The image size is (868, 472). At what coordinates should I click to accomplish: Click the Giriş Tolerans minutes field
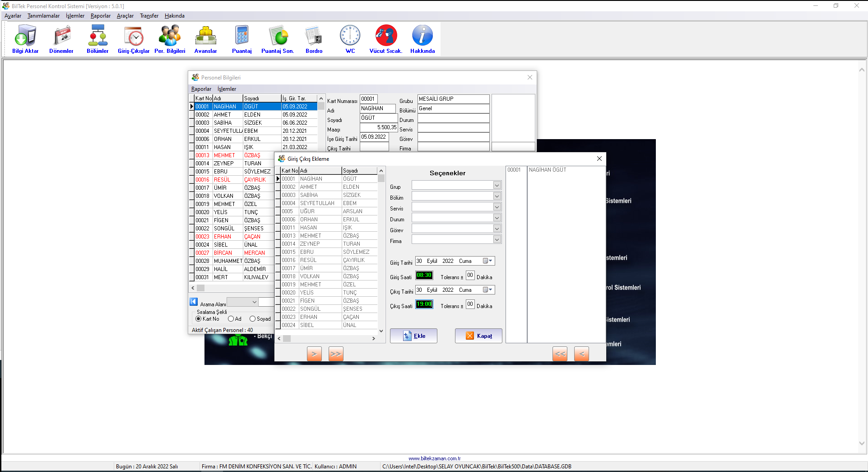(470, 276)
